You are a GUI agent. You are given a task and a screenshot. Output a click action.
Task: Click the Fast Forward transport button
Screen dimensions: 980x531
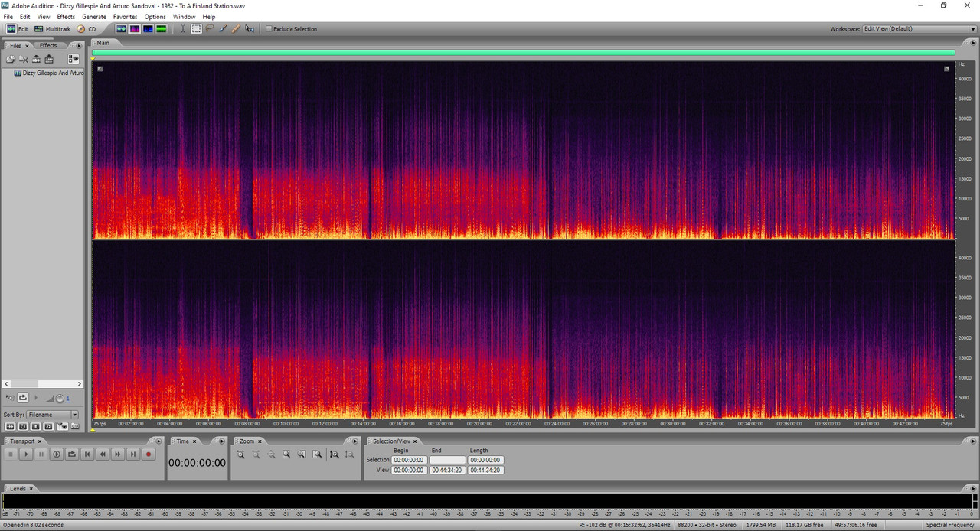[x=118, y=454]
